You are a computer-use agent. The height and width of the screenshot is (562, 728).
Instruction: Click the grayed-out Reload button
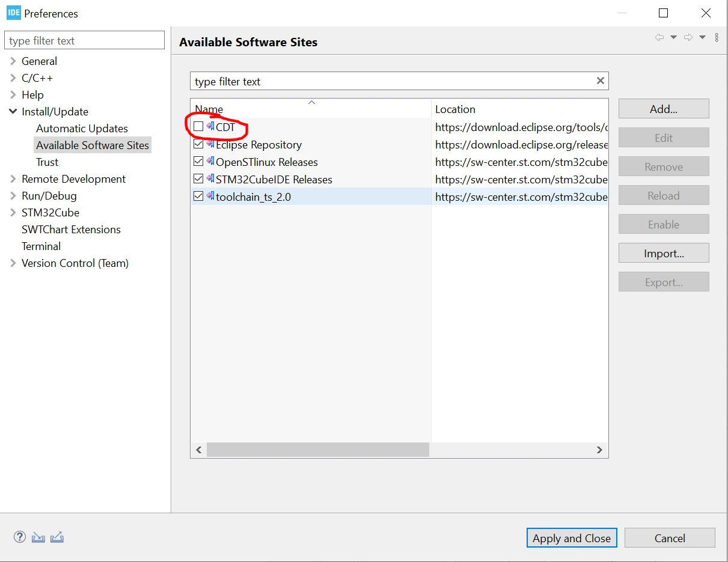tap(664, 195)
